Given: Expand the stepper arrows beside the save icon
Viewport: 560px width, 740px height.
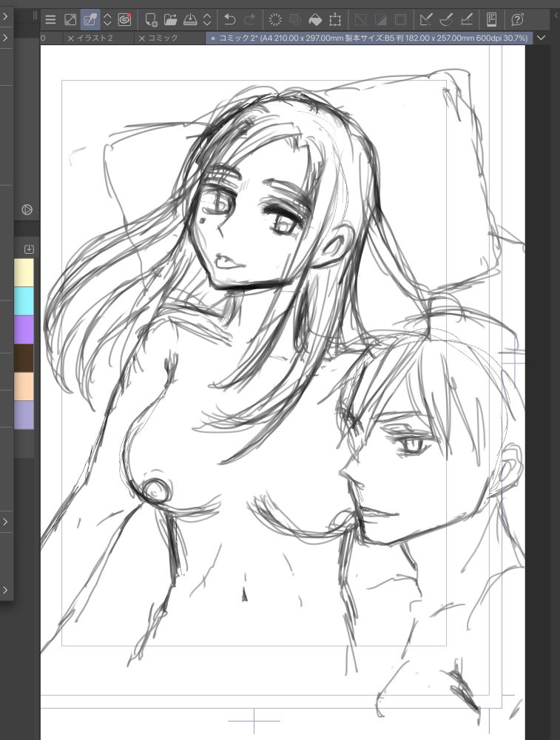Looking at the screenshot, I should 207,20.
